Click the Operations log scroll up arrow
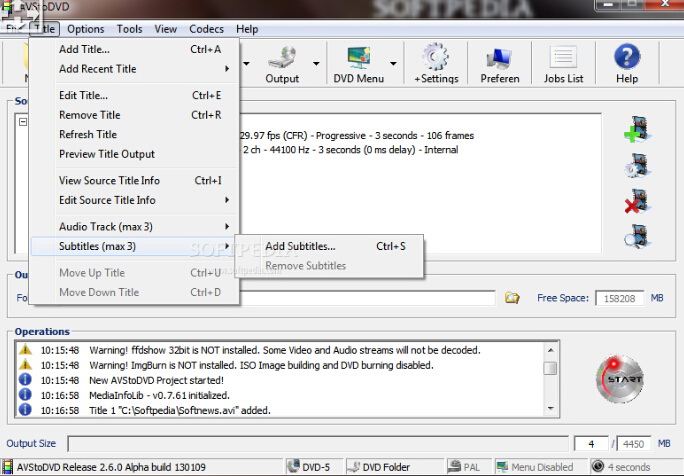 pos(551,350)
